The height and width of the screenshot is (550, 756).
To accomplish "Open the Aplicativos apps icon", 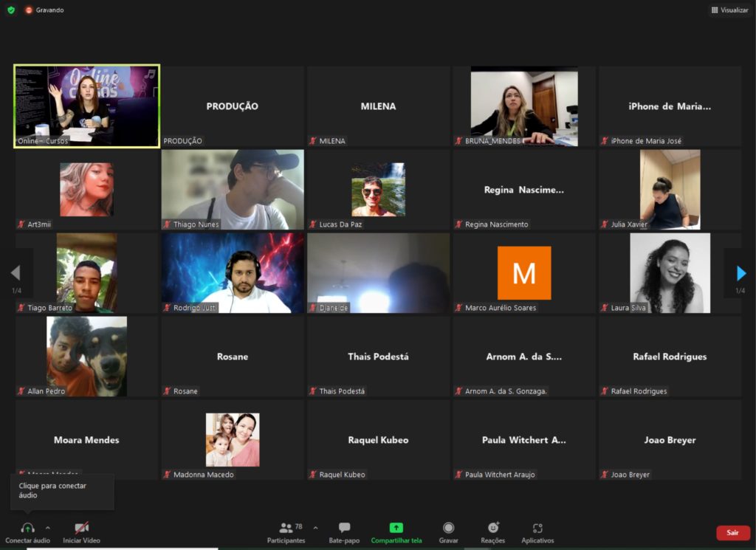I will 537,529.
